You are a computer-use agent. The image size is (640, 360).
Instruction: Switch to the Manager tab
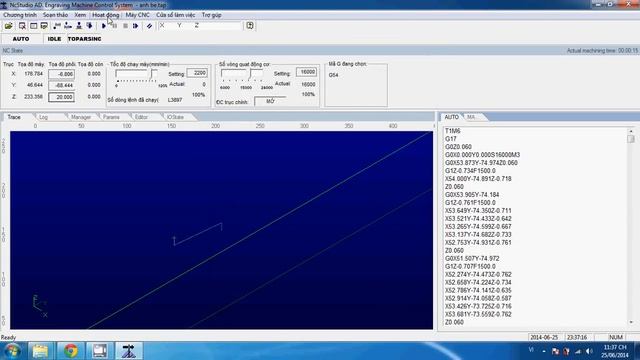(81, 117)
